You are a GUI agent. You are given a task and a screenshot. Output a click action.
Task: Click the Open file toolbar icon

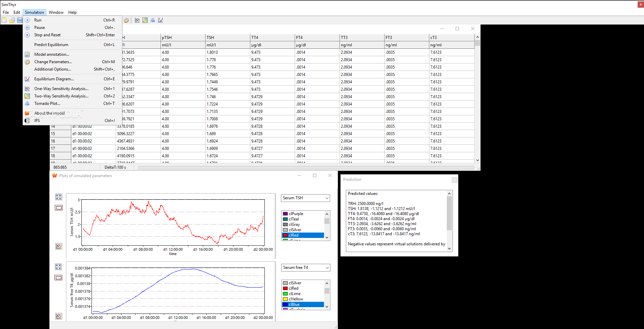[x=12, y=20]
